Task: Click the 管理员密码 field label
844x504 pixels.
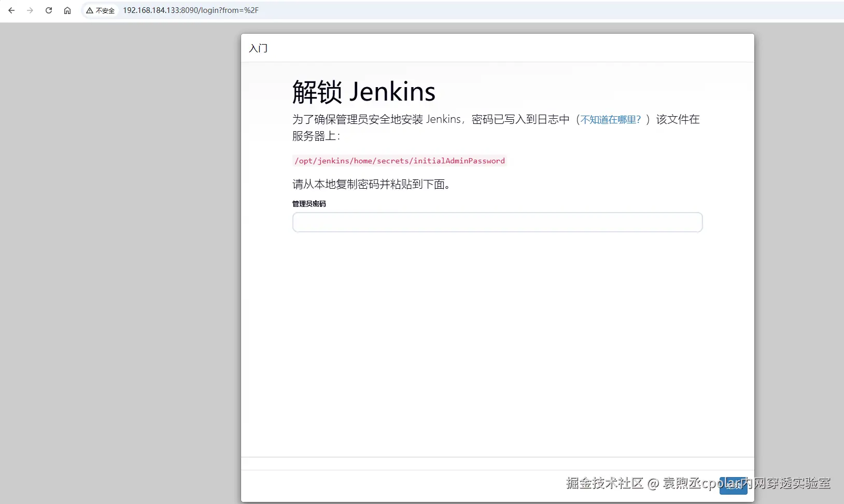Action: click(x=309, y=204)
